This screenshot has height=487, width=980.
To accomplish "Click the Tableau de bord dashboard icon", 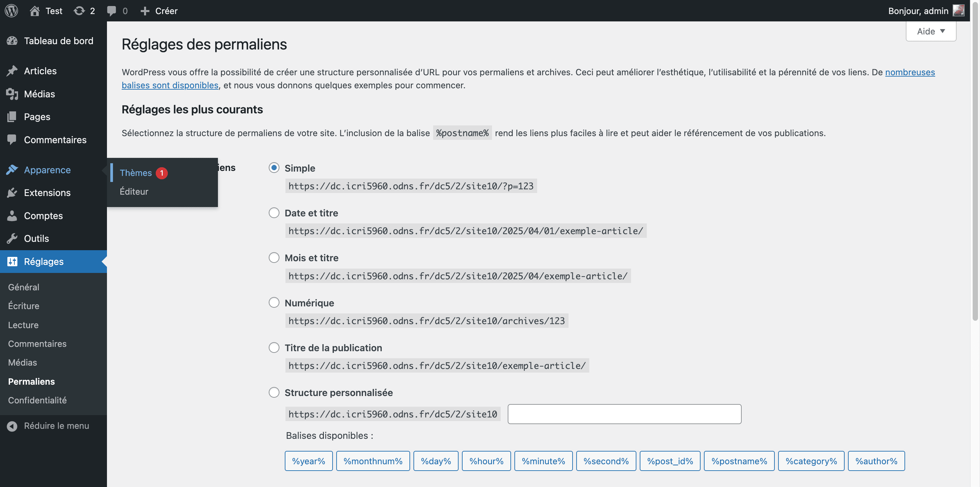I will click(12, 41).
